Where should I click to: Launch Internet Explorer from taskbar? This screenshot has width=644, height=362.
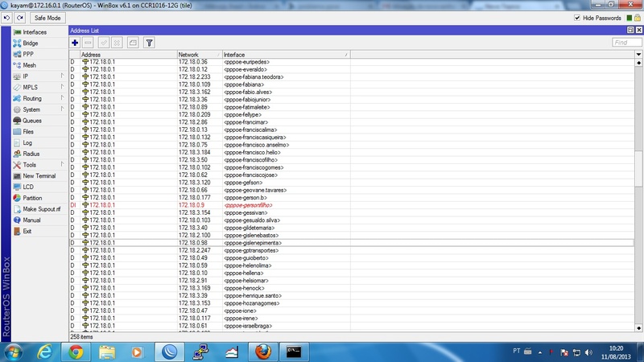tap(44, 352)
